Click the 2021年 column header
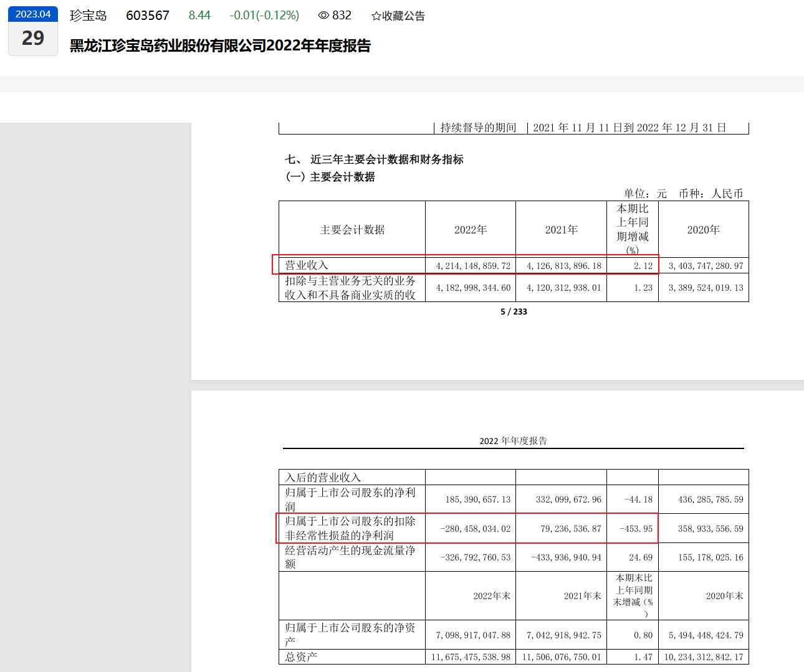The width and height of the screenshot is (804, 672). click(x=561, y=230)
